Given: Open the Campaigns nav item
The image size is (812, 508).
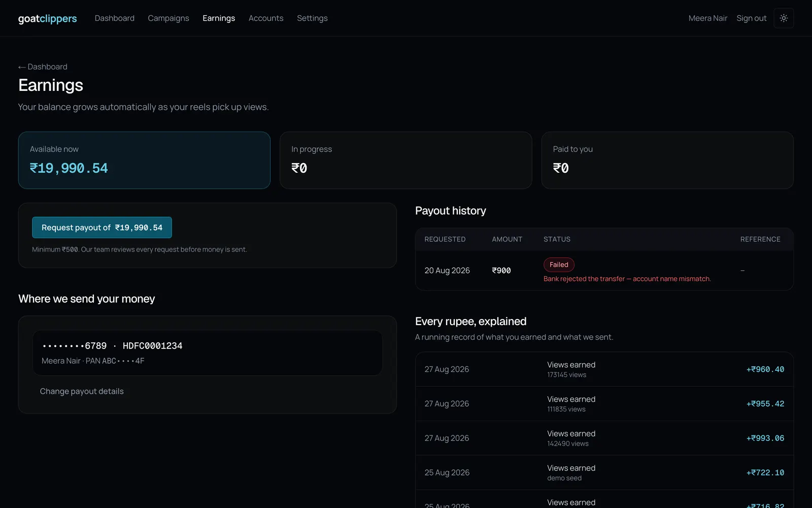Looking at the screenshot, I should tap(168, 18).
